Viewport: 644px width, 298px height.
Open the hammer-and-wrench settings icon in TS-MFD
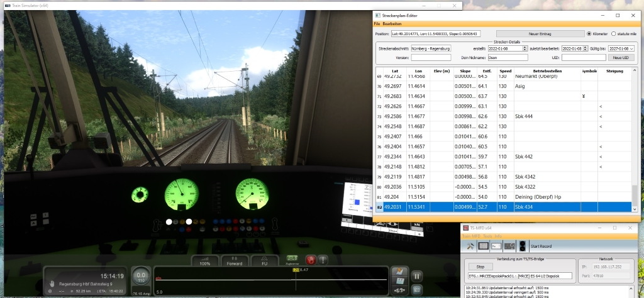[x=470, y=246]
